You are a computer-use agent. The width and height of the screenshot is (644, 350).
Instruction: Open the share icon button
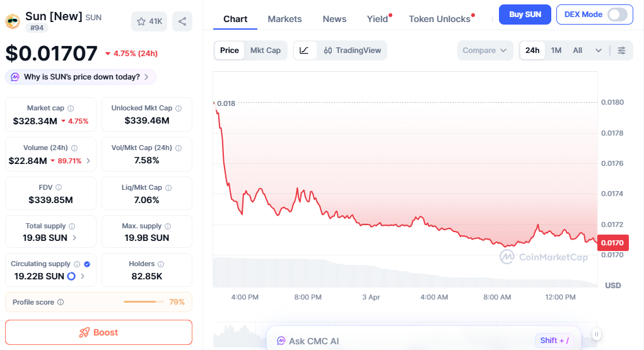coord(182,21)
